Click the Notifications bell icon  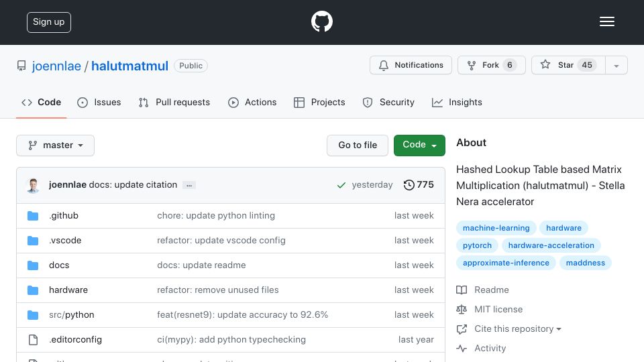384,65
